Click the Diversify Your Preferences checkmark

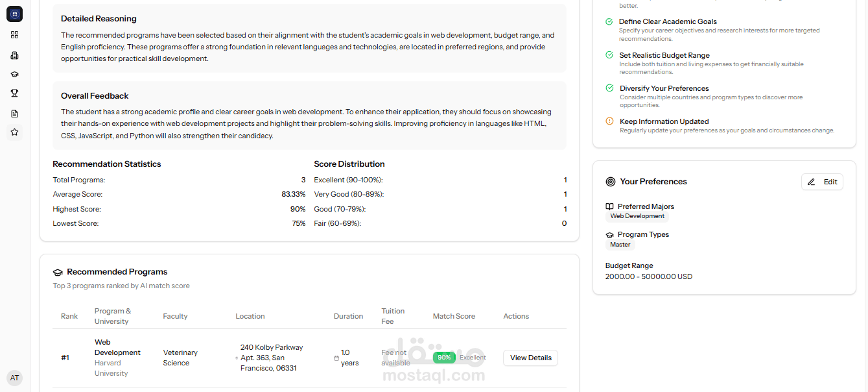click(x=609, y=88)
